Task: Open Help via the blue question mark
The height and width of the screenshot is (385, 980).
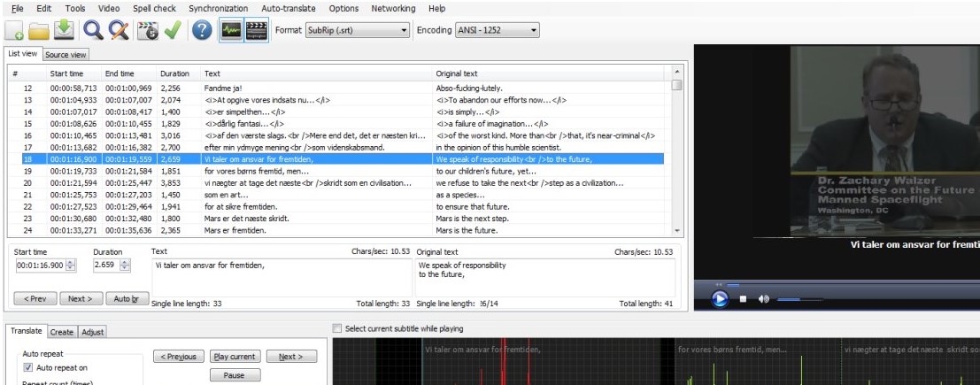Action: (x=202, y=31)
